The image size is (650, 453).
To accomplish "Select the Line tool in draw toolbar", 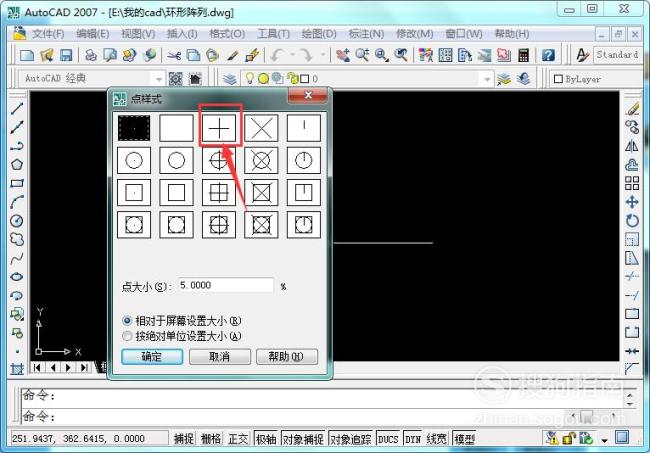I will point(17,109).
